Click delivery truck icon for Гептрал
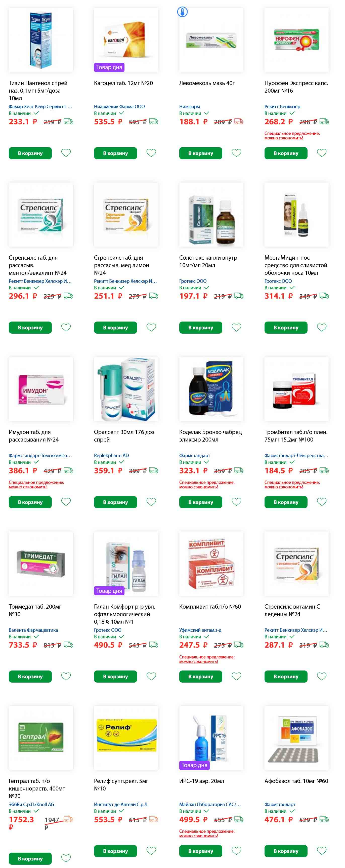Screen dimensions: 345x868 click(68, 819)
